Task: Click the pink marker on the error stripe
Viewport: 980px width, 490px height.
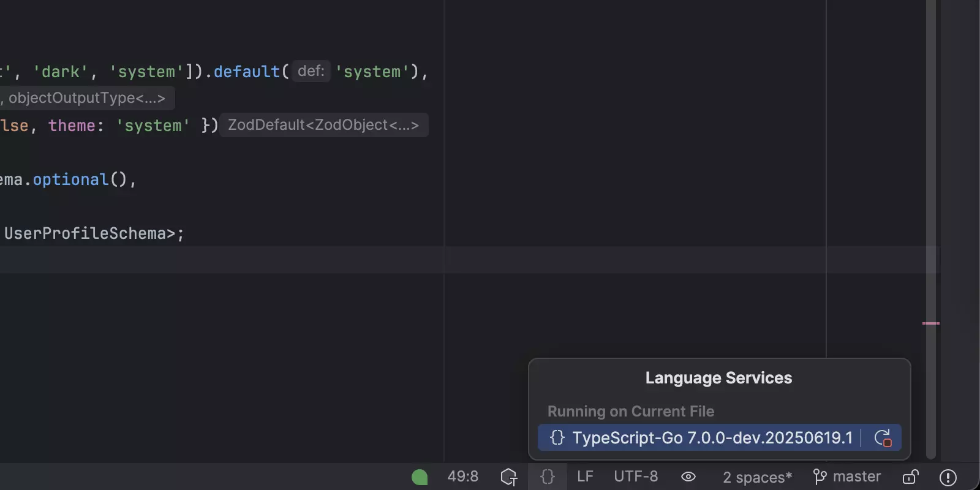Action: point(931,323)
